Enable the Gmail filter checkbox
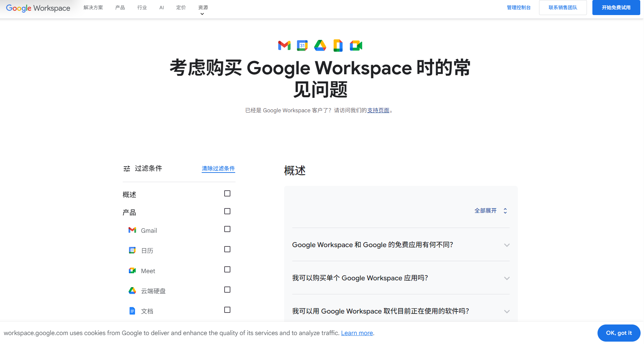Screen dimensions: 644x344 [x=227, y=229]
